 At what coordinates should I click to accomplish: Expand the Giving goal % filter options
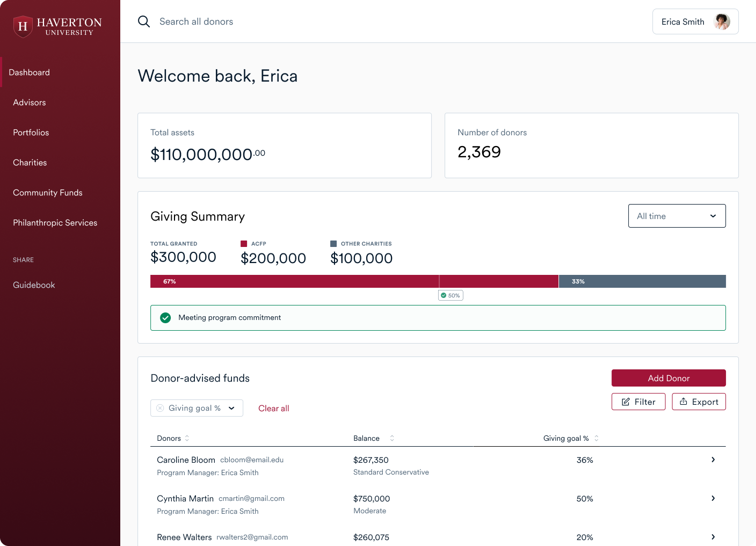click(232, 408)
